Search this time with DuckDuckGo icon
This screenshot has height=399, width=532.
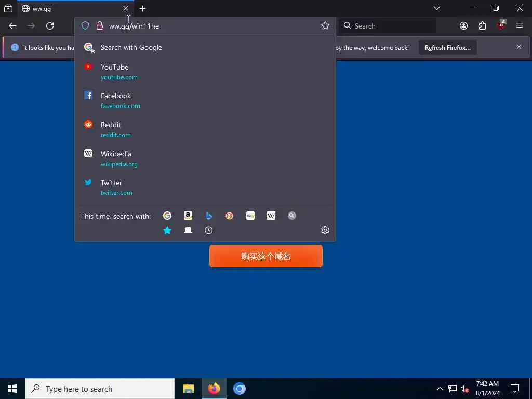point(229,216)
